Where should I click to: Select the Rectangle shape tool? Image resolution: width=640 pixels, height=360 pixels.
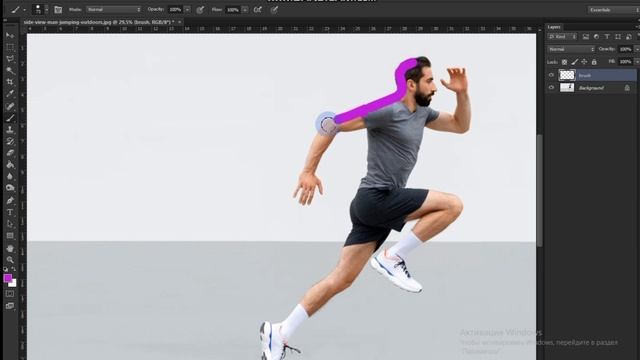(x=10, y=236)
